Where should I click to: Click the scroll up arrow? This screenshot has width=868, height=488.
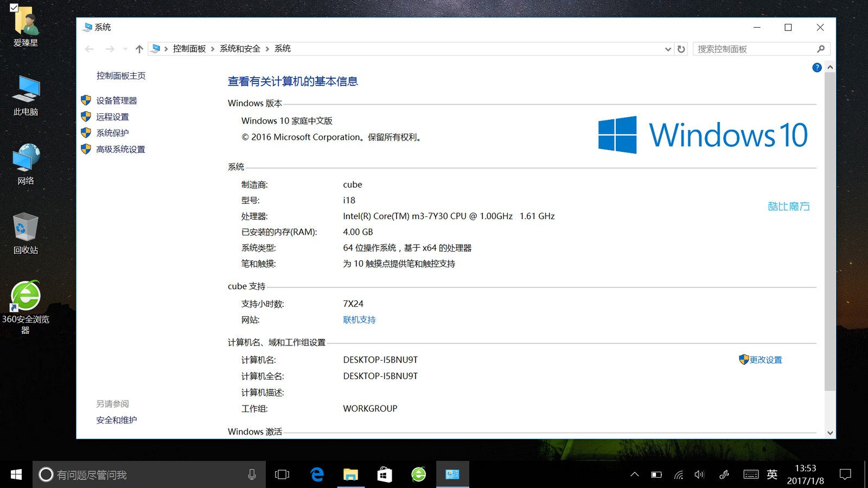click(x=830, y=68)
